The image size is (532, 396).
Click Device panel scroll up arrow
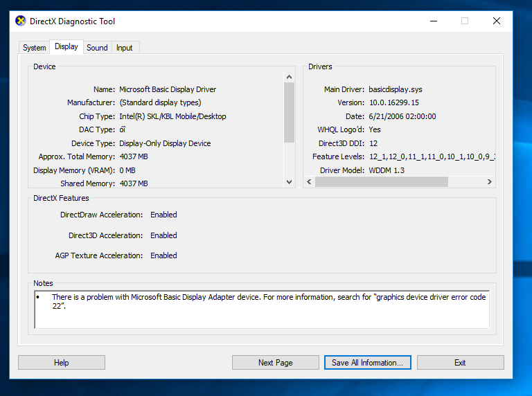tap(289, 77)
